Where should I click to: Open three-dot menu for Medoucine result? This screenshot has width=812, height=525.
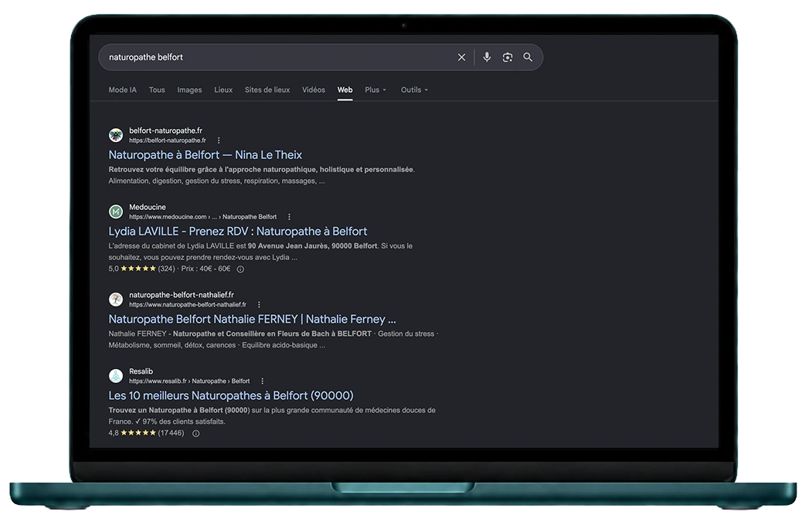tap(289, 217)
